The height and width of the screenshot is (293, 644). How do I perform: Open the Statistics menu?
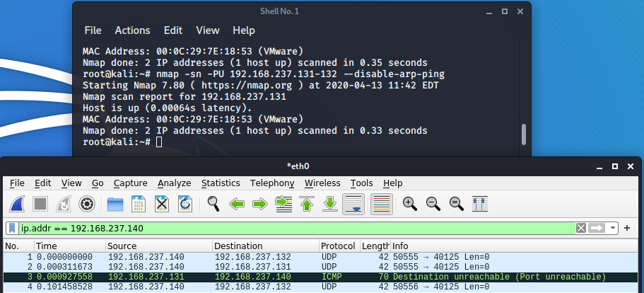point(221,183)
